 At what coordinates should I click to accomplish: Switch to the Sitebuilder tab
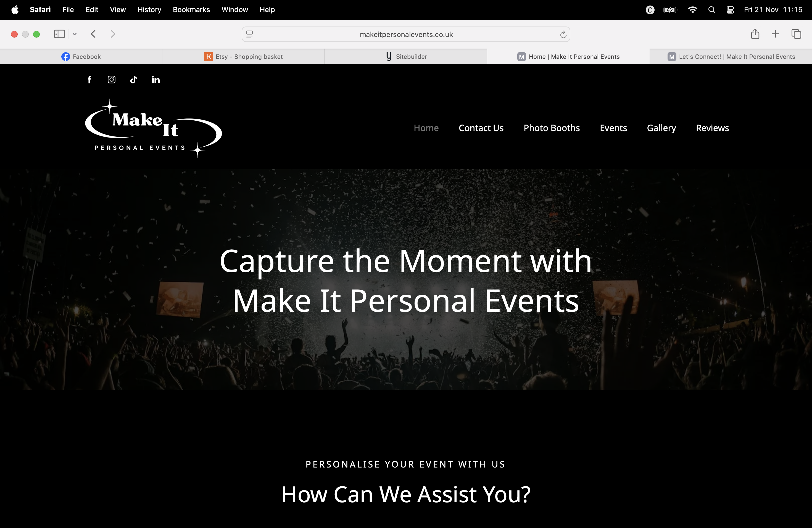pyautogui.click(x=406, y=57)
